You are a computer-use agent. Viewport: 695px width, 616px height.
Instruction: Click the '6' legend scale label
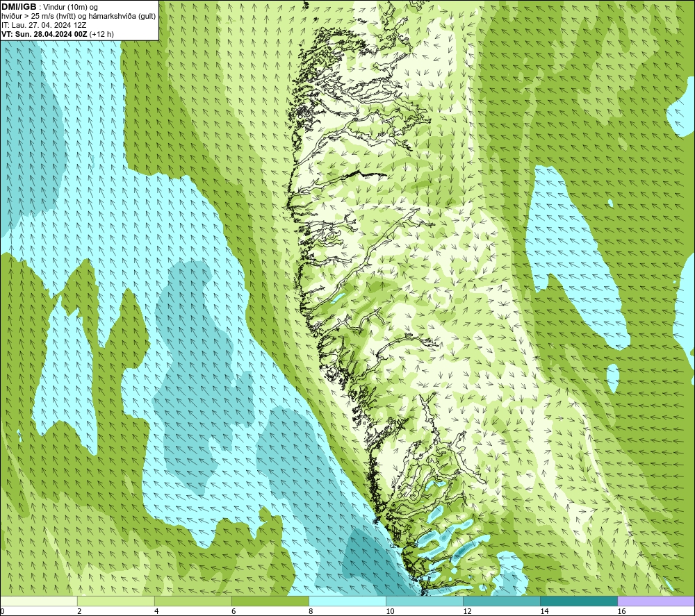[x=234, y=612]
